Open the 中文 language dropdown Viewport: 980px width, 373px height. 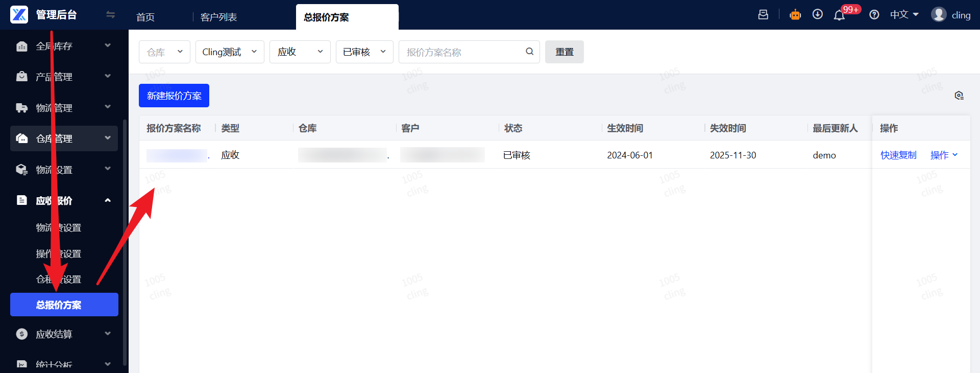click(904, 15)
